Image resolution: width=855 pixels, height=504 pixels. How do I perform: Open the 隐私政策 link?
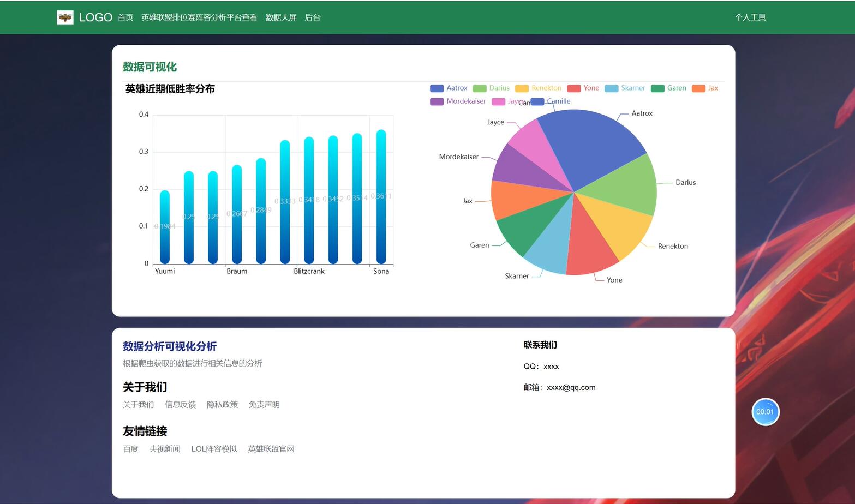[223, 404]
